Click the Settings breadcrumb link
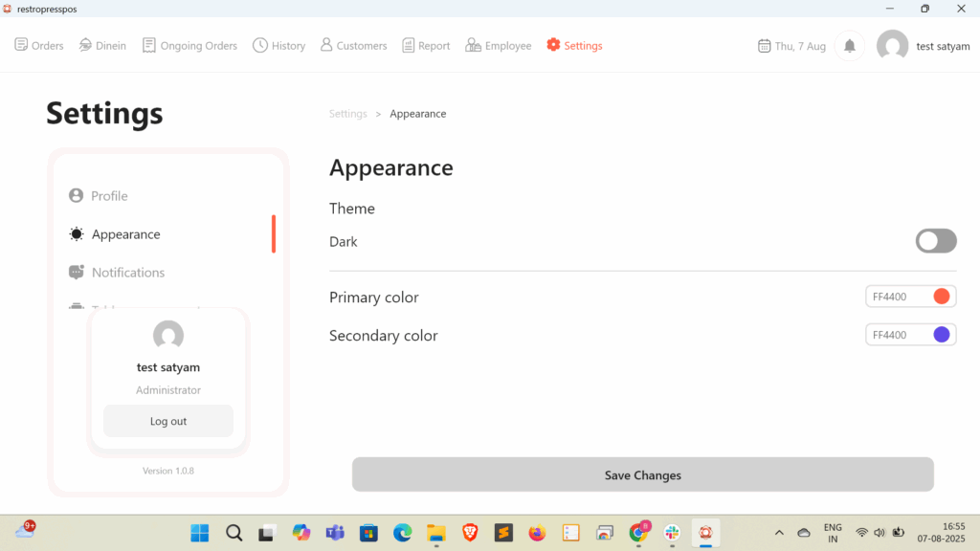The width and height of the screenshot is (980, 551). click(x=347, y=114)
